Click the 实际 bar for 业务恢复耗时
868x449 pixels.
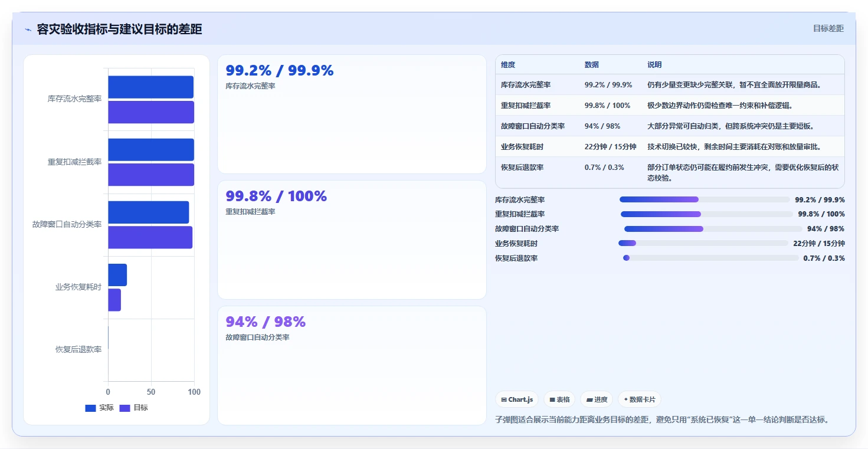117,275
